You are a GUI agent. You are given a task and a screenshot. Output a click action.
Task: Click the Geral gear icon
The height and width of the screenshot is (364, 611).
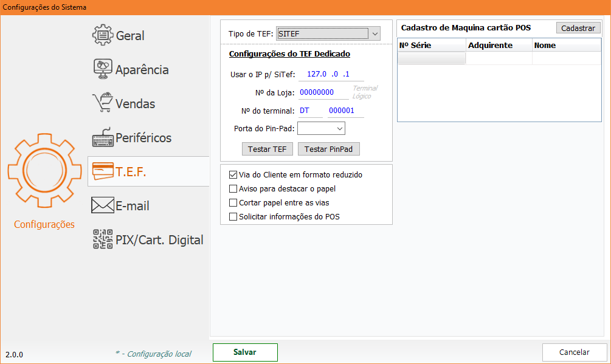point(103,35)
